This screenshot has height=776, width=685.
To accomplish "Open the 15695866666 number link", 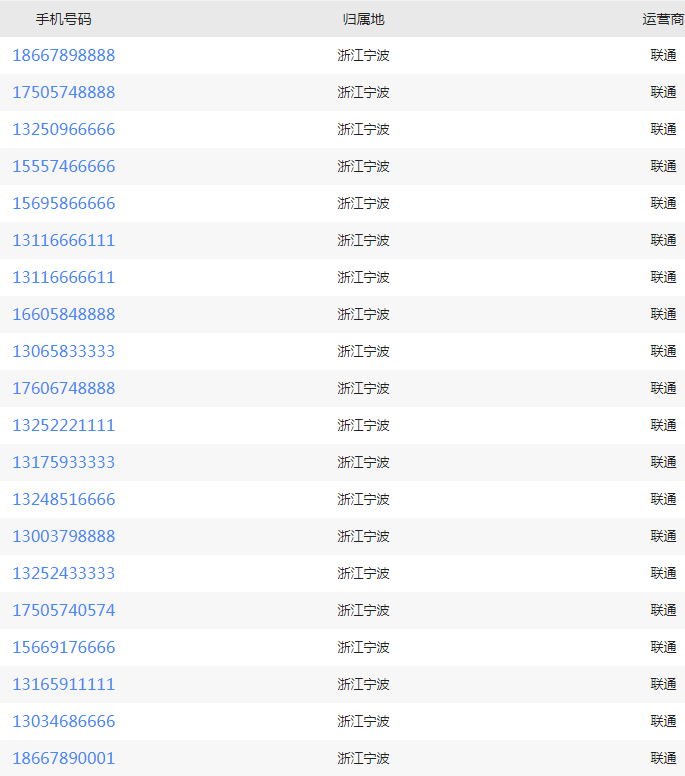I will pyautogui.click(x=63, y=203).
